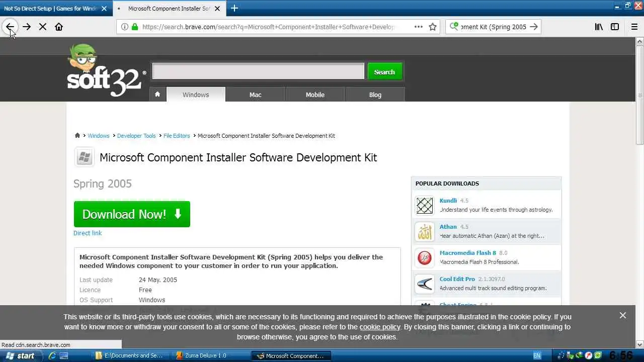
Task: Open the Mobile navigation tab
Action: pyautogui.click(x=315, y=95)
